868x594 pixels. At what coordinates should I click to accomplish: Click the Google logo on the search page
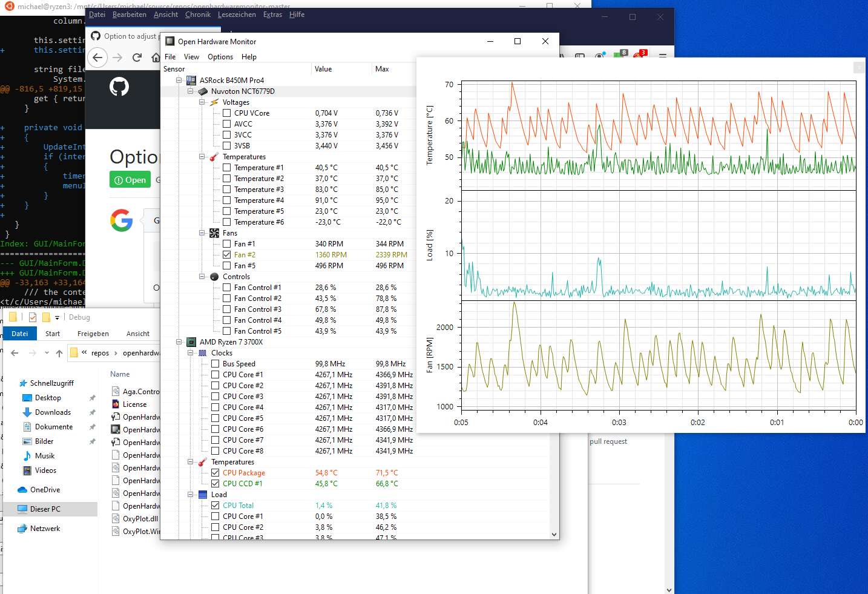[122, 220]
